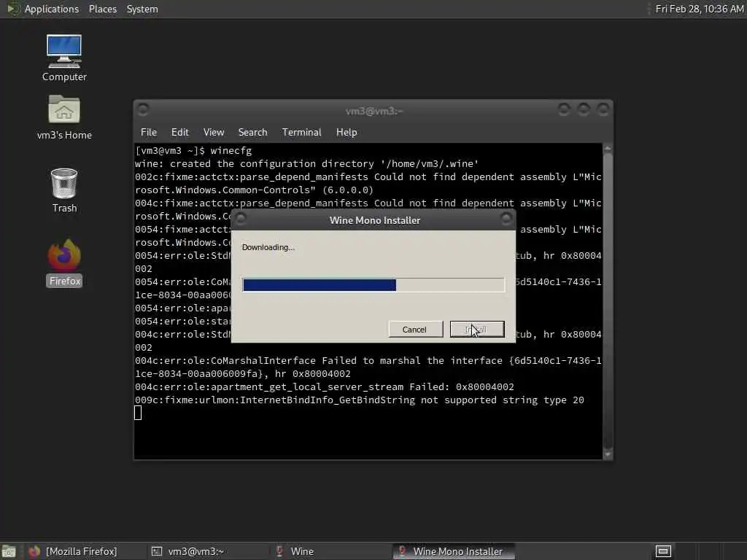Image resolution: width=747 pixels, height=560 pixels.
Task: Open the terminal View menu
Action: (214, 133)
